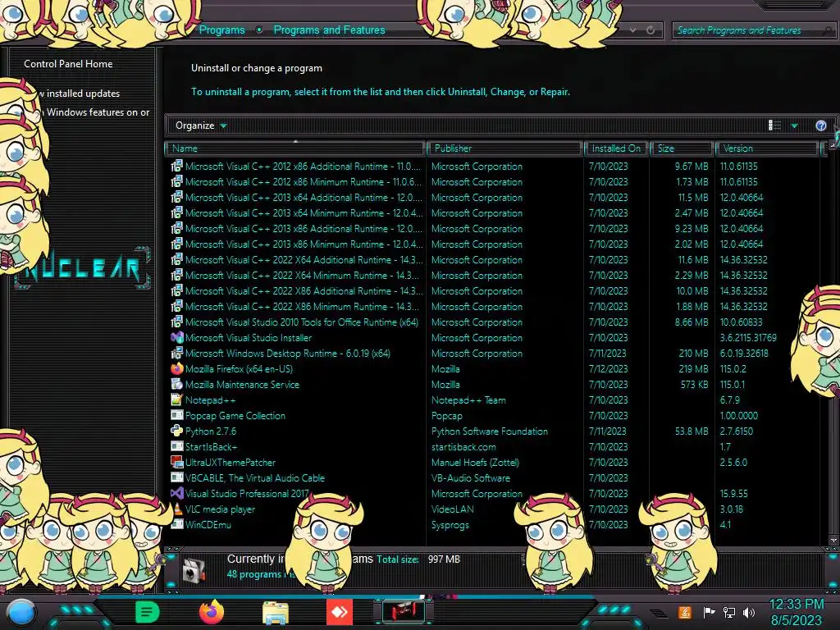Click the startisback.com publisher cell
The height and width of the screenshot is (630, 840).
(x=463, y=446)
